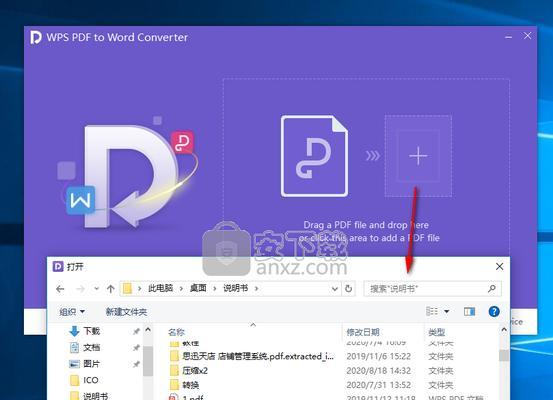Click the 下载 download arrow icon
The width and height of the screenshot is (553, 400).
coord(74,331)
